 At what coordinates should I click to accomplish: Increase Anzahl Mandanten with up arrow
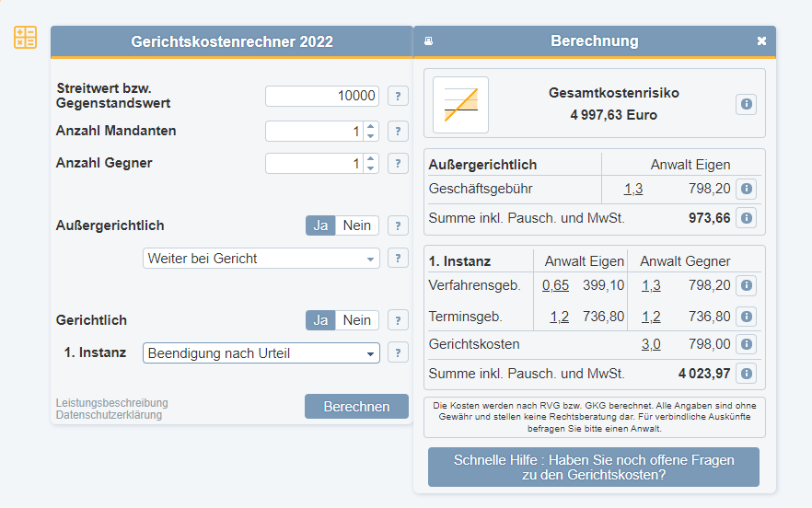pyautogui.click(x=371, y=126)
